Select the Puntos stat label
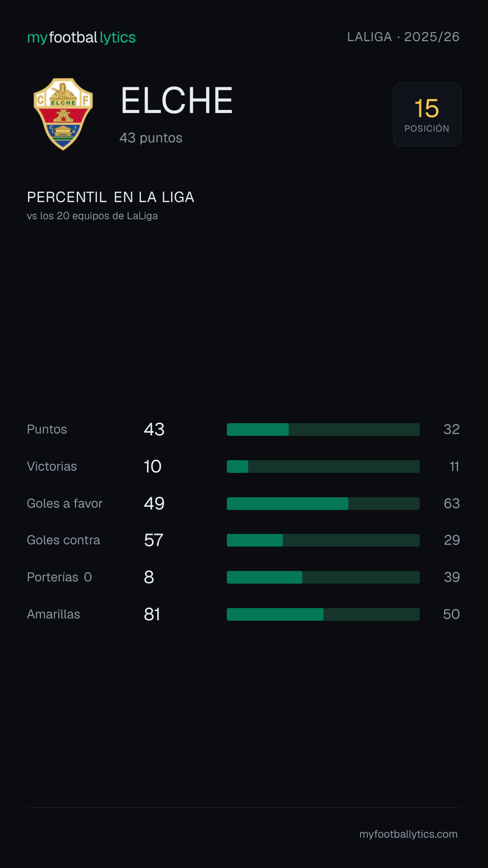This screenshot has height=868, width=488. tap(47, 429)
